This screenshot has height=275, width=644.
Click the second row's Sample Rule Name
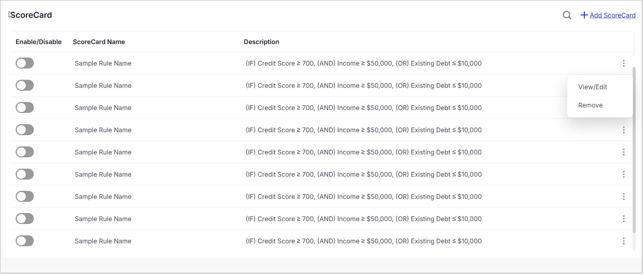pyautogui.click(x=103, y=86)
